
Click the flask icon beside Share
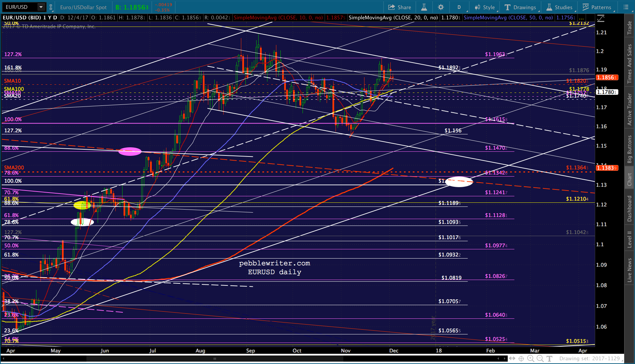coord(424,7)
